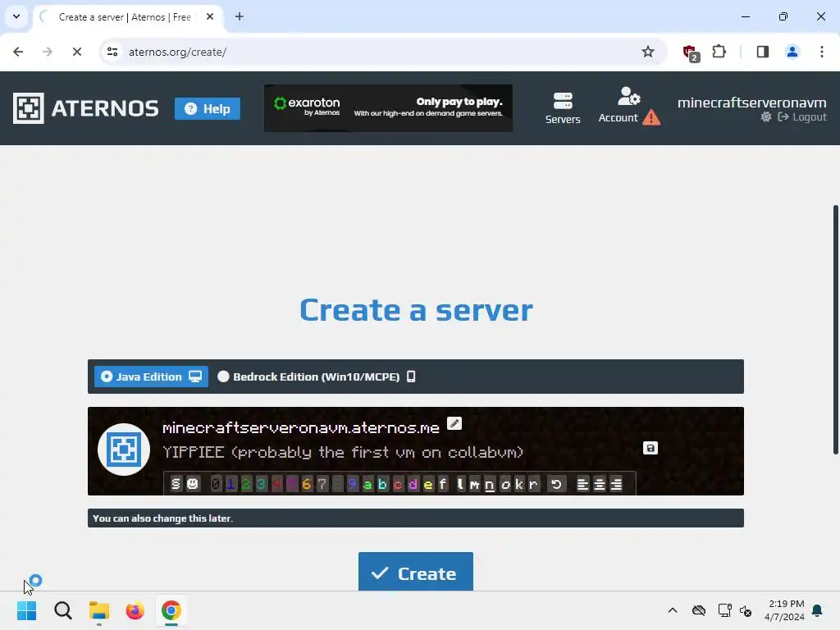Close the Create a server tab
This screenshot has width=840, height=630.
pos(210,16)
